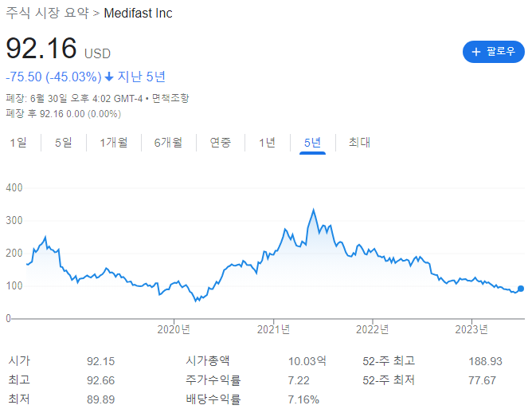The image size is (532, 409).
Task: Click the 면책조항 disclaimer link
Action: 170,98
